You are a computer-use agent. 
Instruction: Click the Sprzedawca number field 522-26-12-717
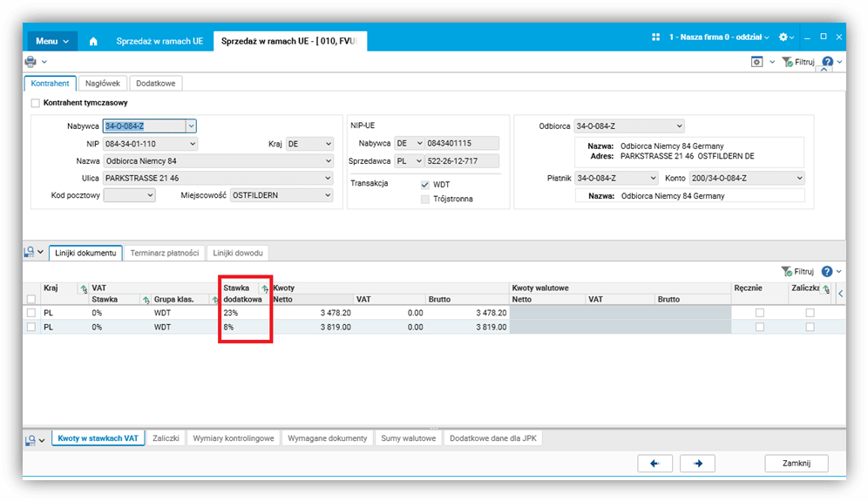pyautogui.click(x=462, y=161)
